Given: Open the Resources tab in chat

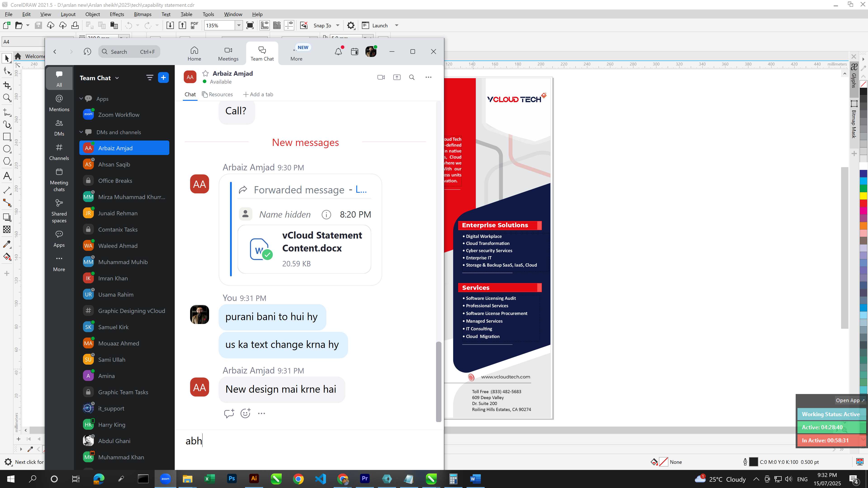Looking at the screenshot, I should 217,94.
